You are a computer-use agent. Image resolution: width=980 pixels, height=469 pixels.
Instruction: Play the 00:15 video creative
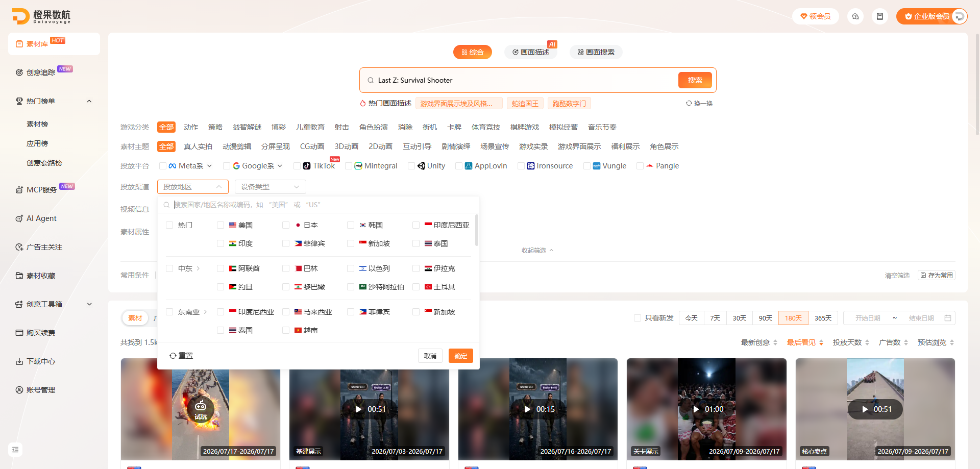coord(528,409)
